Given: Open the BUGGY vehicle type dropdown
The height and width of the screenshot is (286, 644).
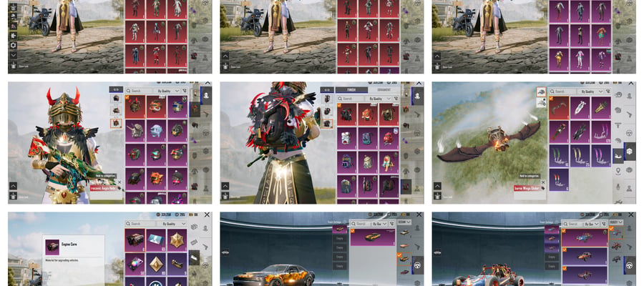Looking at the screenshot, I should pos(616,222).
